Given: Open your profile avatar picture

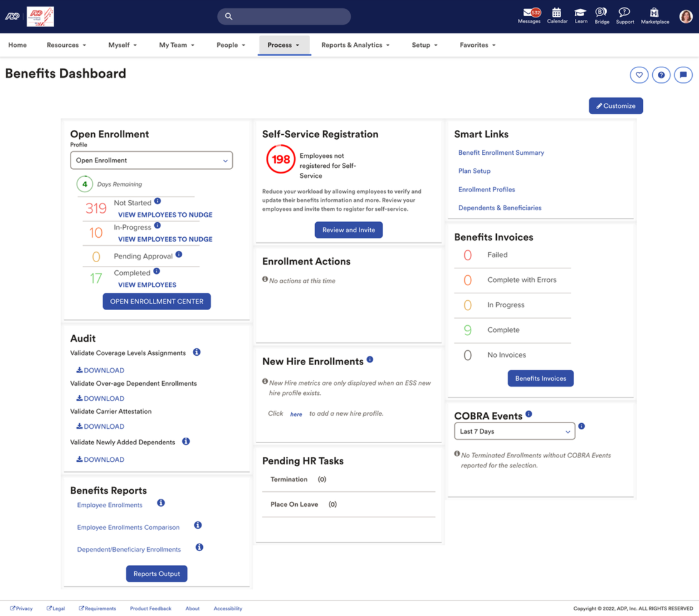Looking at the screenshot, I should pos(685,16).
